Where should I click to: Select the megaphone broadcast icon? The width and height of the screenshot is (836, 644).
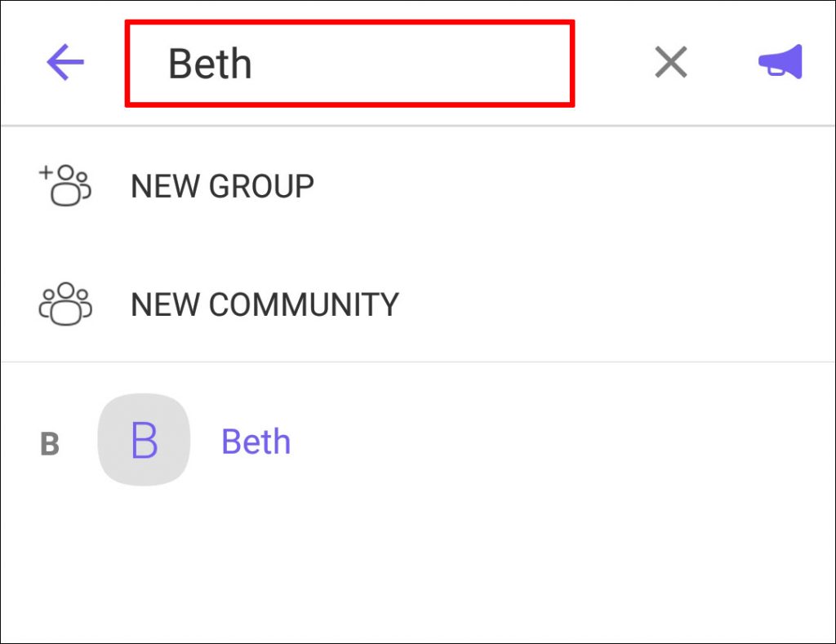[x=780, y=60]
